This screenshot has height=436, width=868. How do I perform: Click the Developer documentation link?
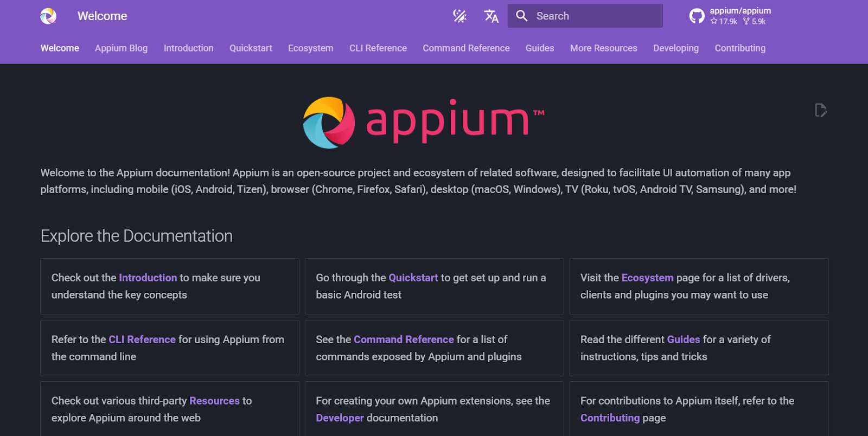tap(340, 418)
